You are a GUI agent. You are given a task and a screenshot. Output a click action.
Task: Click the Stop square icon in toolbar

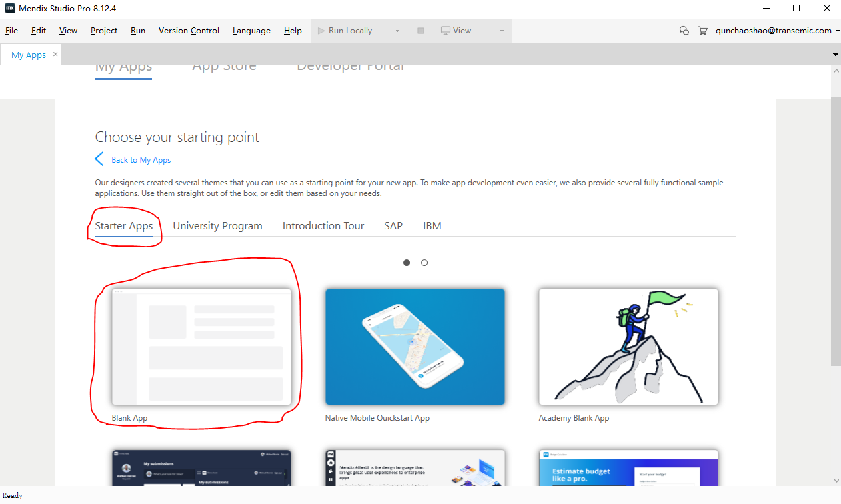click(x=420, y=31)
